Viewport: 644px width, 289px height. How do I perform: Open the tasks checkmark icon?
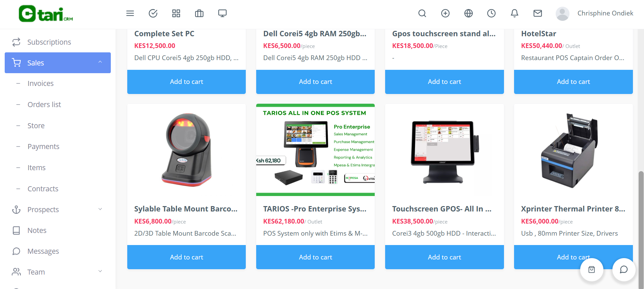tap(153, 13)
